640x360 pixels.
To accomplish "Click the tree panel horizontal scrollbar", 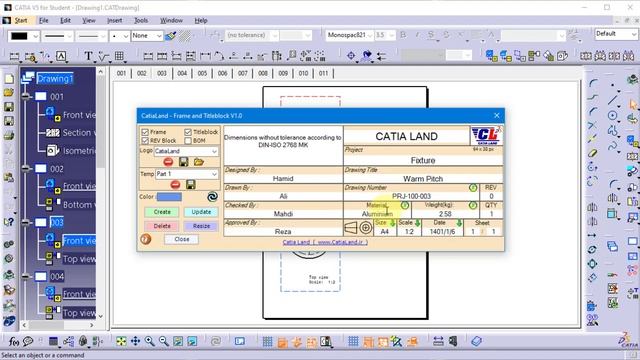I will tap(58, 325).
